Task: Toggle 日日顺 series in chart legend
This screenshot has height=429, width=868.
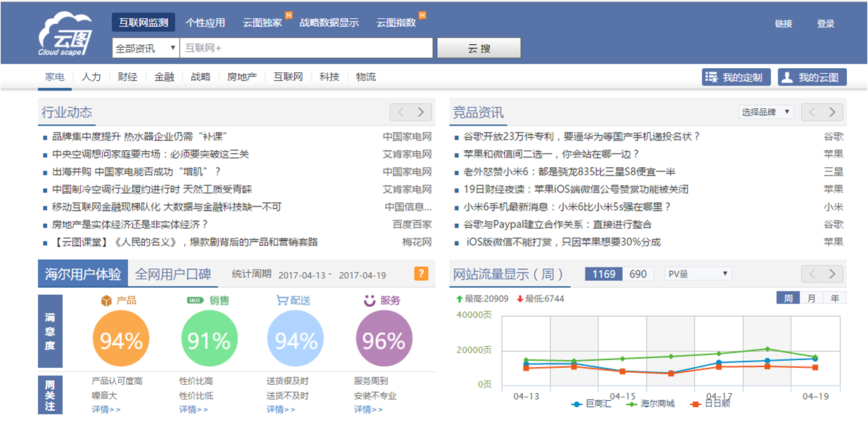Action: [711, 404]
